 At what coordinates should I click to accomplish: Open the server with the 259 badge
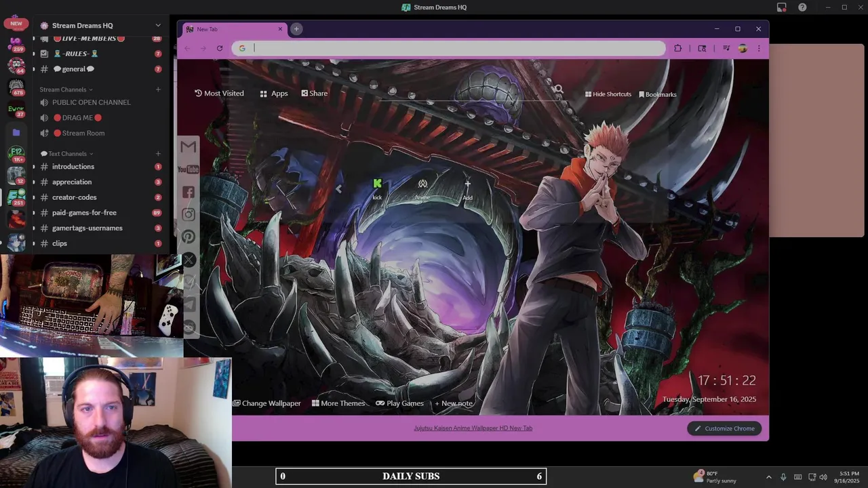pyautogui.click(x=16, y=45)
